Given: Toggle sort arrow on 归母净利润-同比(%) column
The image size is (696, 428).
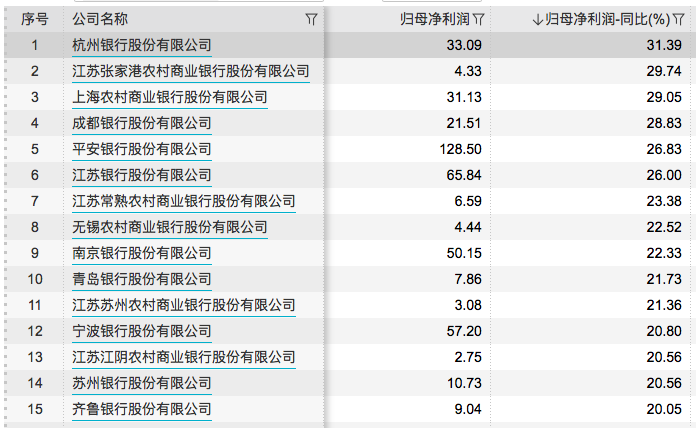Looking at the screenshot, I should tap(538, 20).
